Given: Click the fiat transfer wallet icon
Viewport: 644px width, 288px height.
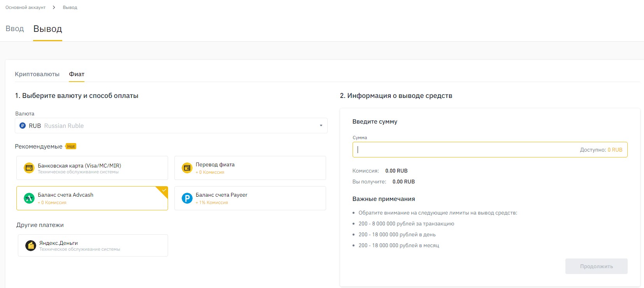Looking at the screenshot, I should coord(187,168).
